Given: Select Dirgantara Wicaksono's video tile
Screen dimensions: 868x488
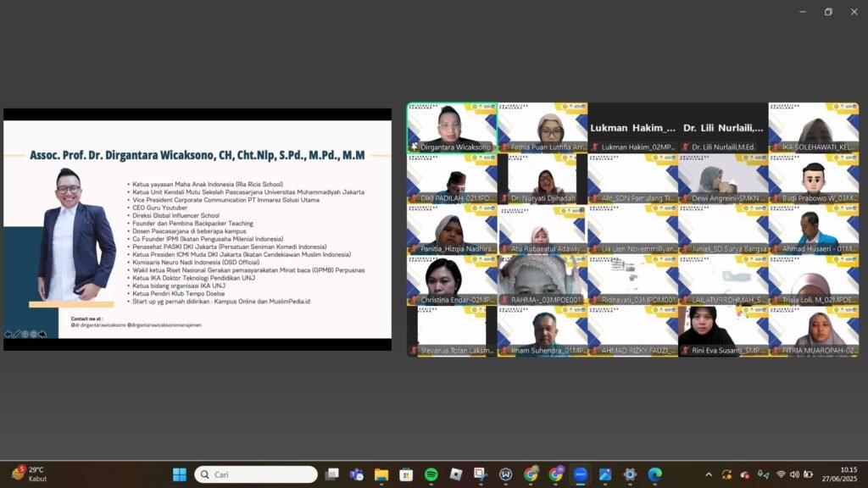Looking at the screenshot, I should 451,127.
